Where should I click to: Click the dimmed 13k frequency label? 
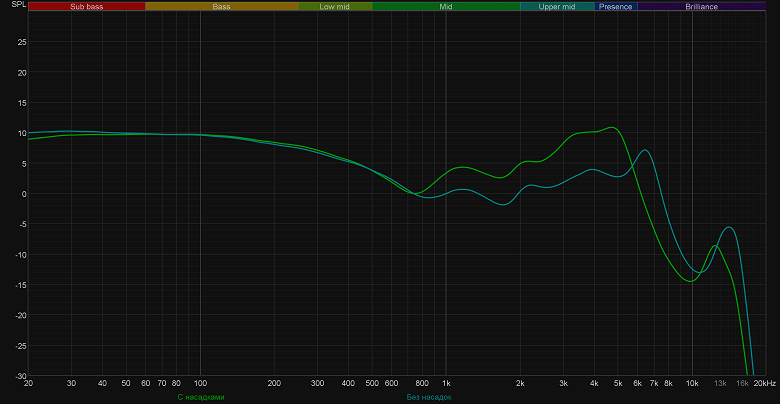720,383
